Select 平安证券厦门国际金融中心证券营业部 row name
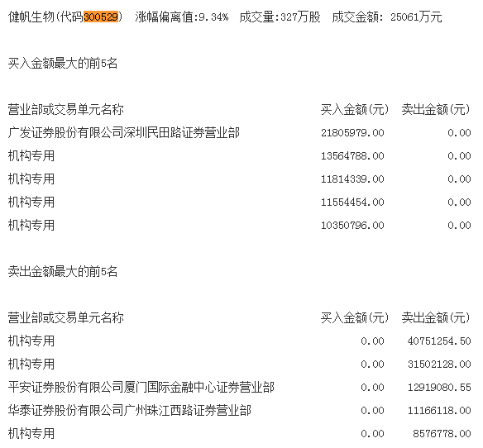Image resolution: width=483 pixels, height=448 pixels. tap(141, 388)
